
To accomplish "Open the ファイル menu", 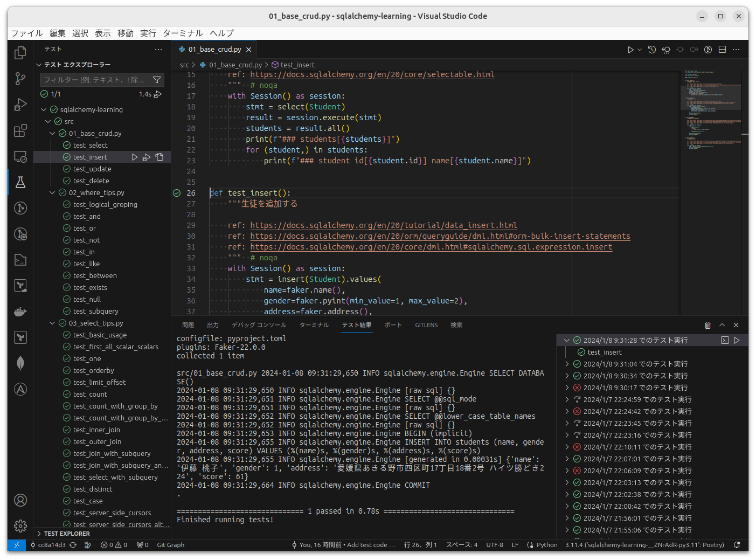I will (x=27, y=33).
